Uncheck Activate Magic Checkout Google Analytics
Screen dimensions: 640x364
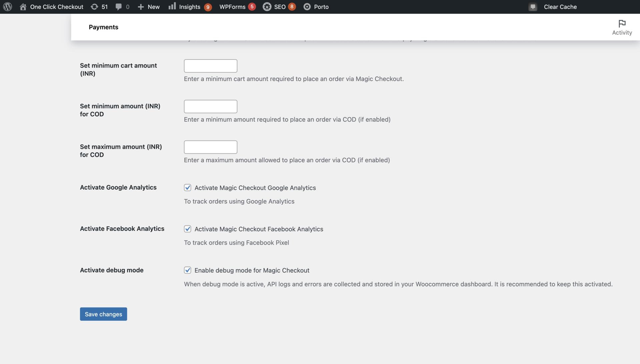tap(188, 187)
